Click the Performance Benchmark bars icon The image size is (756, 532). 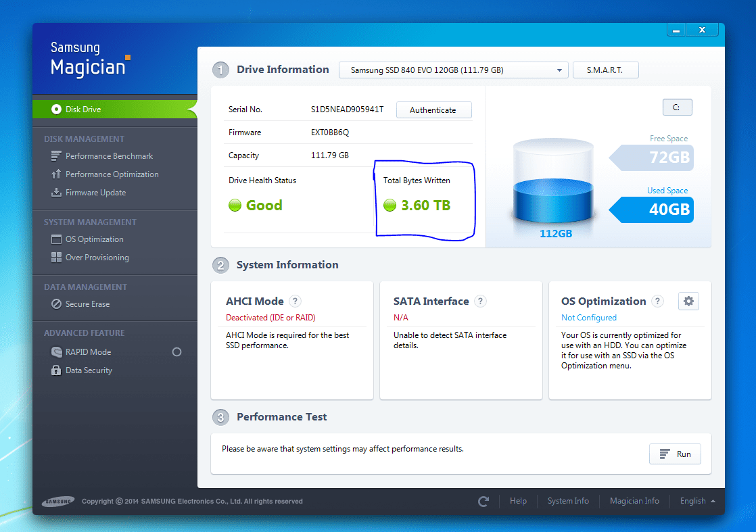coord(56,156)
